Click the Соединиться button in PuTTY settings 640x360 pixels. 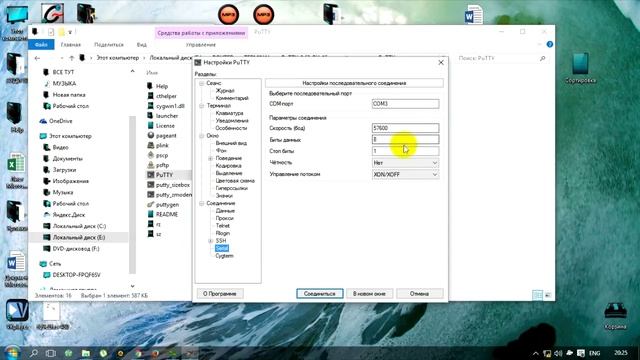click(x=320, y=293)
